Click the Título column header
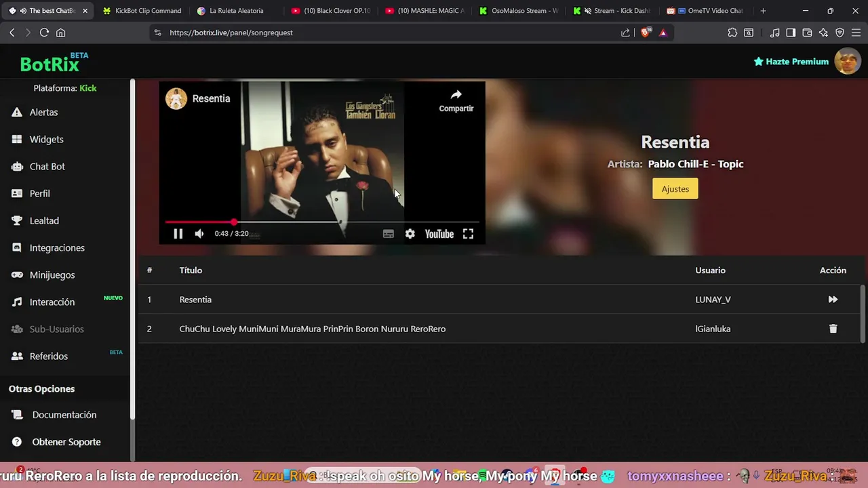 (x=191, y=270)
